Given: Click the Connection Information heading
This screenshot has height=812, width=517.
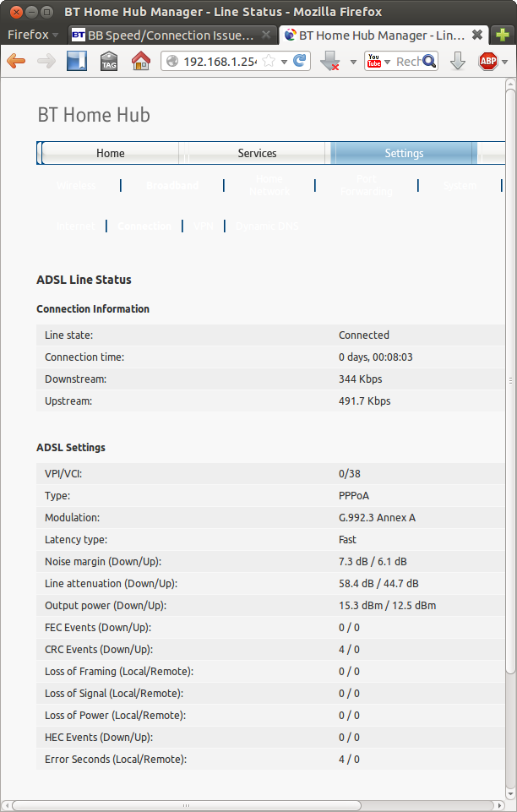Looking at the screenshot, I should [x=93, y=308].
